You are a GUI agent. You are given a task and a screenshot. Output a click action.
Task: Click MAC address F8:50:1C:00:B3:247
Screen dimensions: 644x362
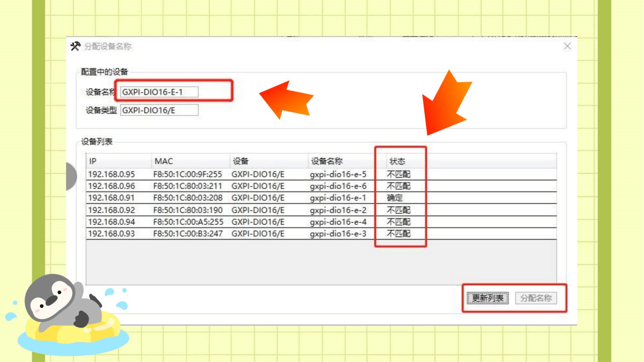[188, 234]
